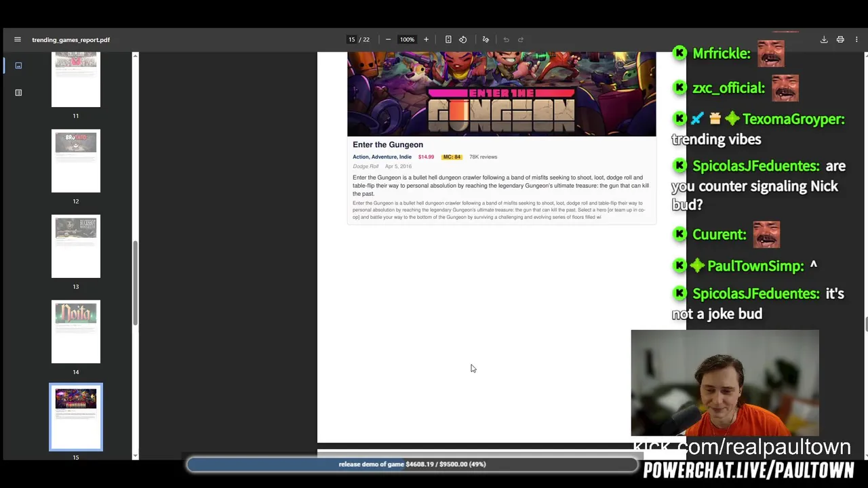
Task: Click the document vertical scrollbar thumb
Action: (x=865, y=325)
